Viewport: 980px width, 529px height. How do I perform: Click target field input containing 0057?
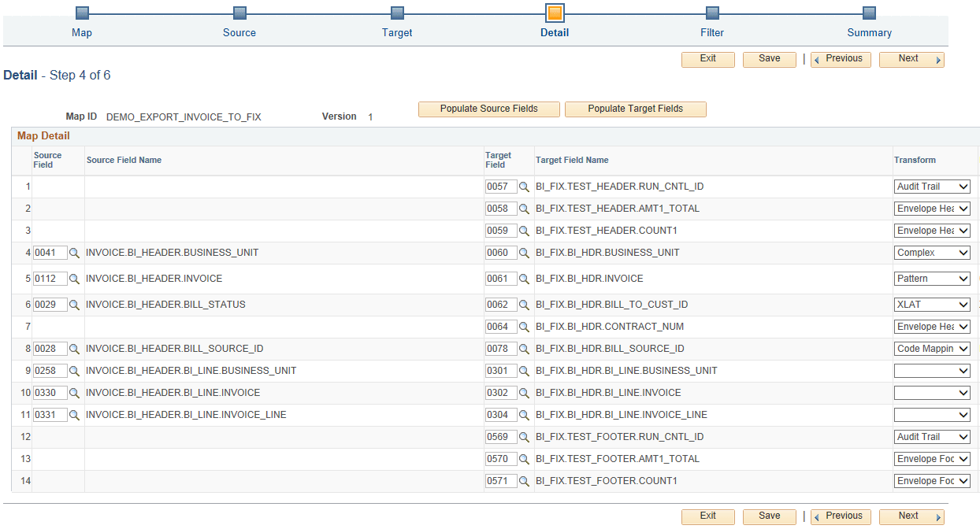(x=501, y=187)
